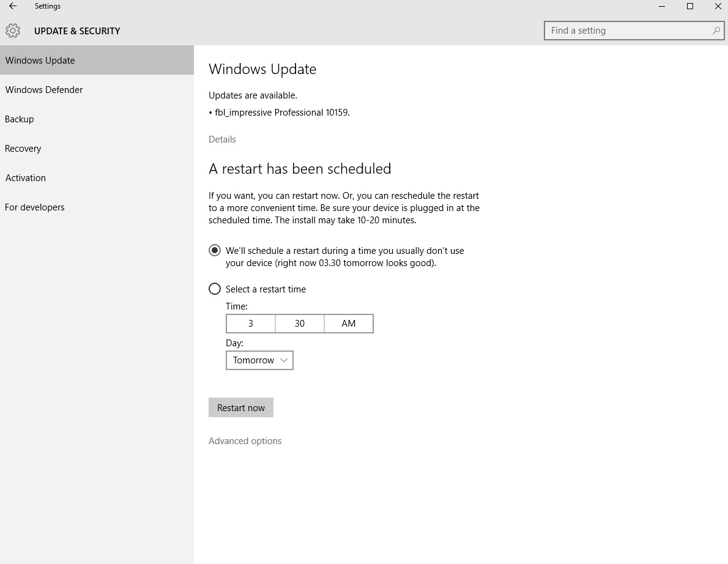This screenshot has width=728, height=564.
Task: Open Advanced options link
Action: (245, 441)
